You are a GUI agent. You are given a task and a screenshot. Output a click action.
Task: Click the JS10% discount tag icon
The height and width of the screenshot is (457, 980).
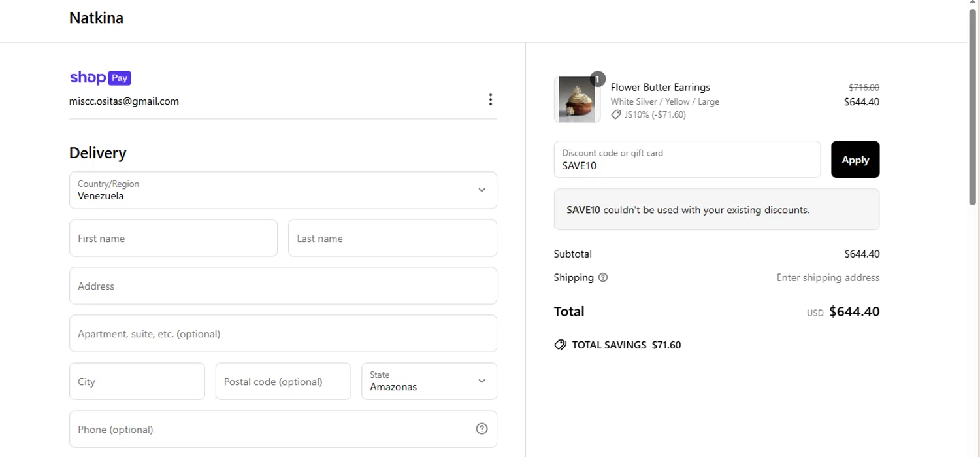coord(615,114)
